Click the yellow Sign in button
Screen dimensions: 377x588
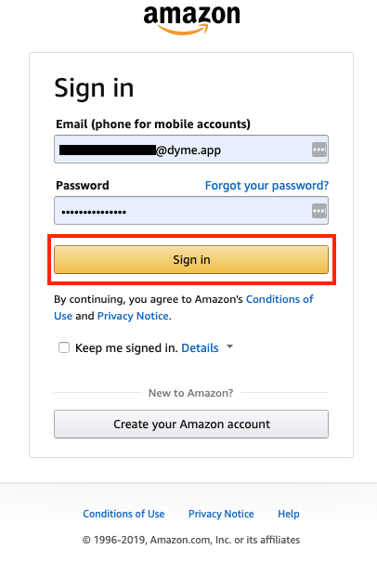pyautogui.click(x=191, y=259)
